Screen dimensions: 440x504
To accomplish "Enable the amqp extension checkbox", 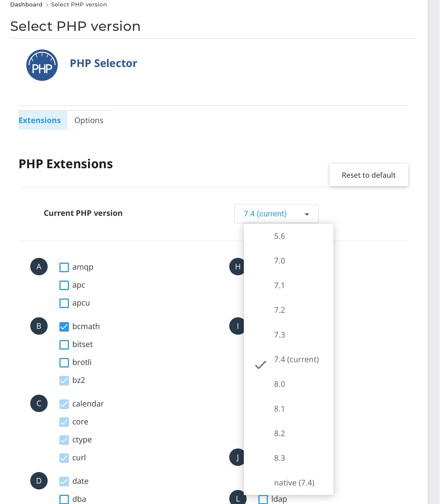I will tap(64, 267).
